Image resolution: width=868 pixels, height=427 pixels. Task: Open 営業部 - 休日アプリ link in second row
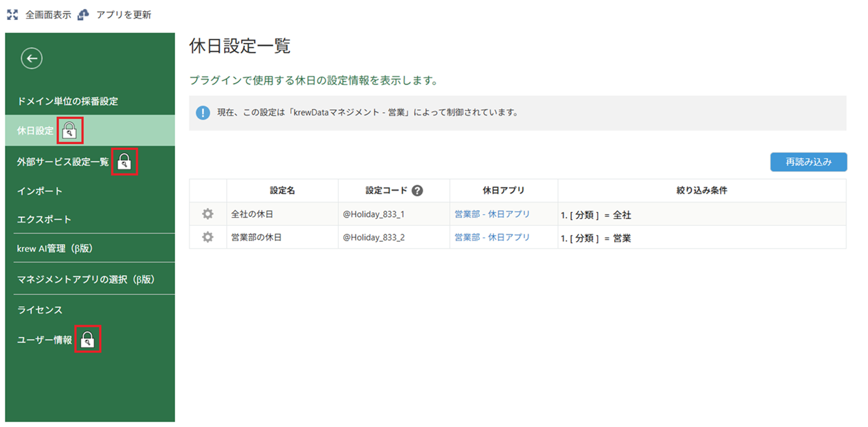click(x=492, y=237)
